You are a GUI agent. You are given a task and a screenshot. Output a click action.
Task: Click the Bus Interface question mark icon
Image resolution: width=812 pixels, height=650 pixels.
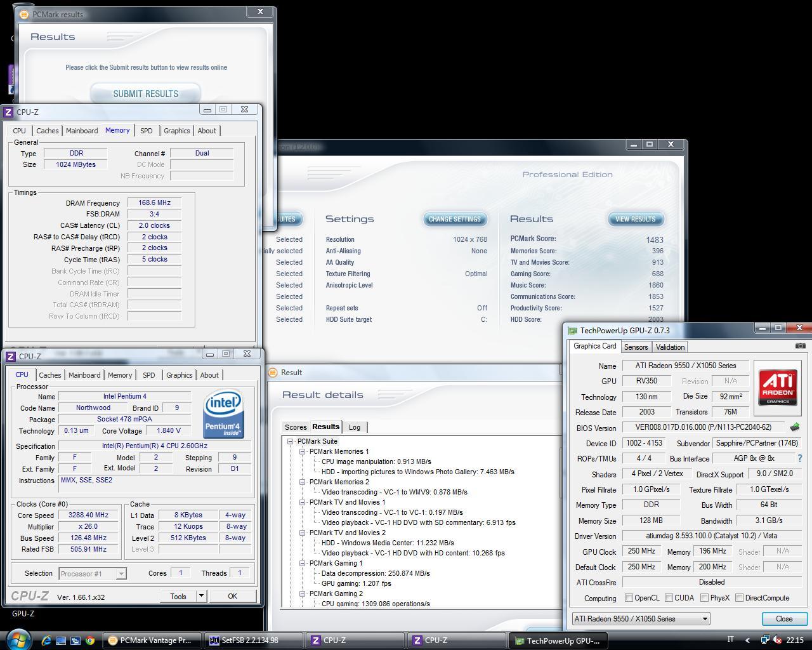point(799,458)
